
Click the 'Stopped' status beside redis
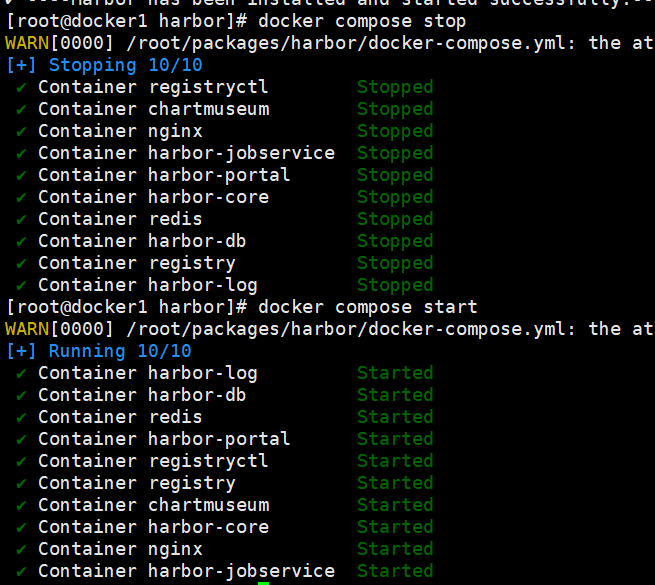395,219
